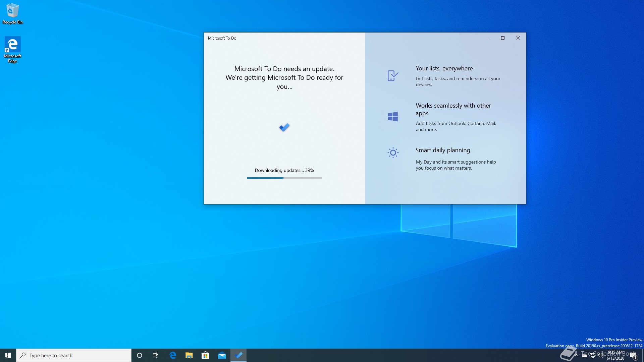
Task: Open File Explorer from the taskbar
Action: click(189, 355)
